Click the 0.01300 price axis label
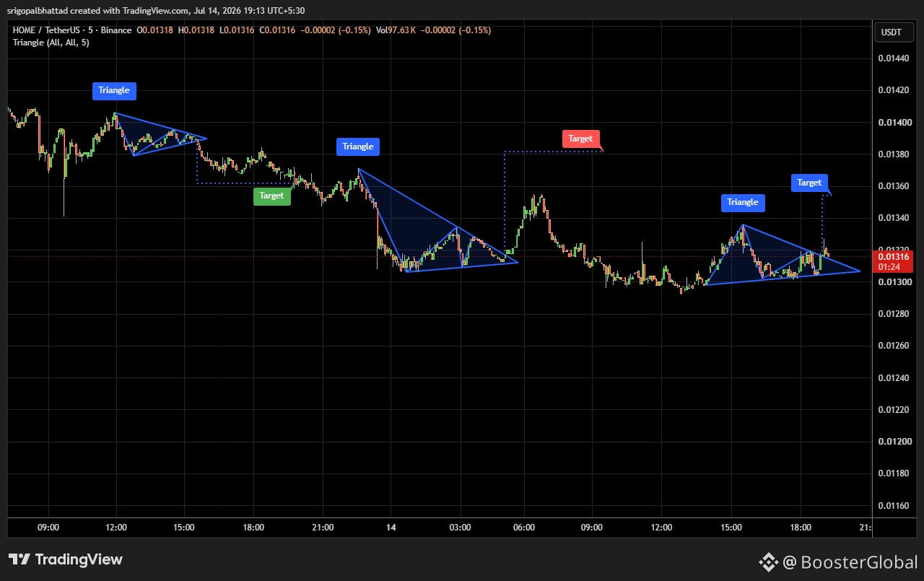This screenshot has width=924, height=581. 894,281
